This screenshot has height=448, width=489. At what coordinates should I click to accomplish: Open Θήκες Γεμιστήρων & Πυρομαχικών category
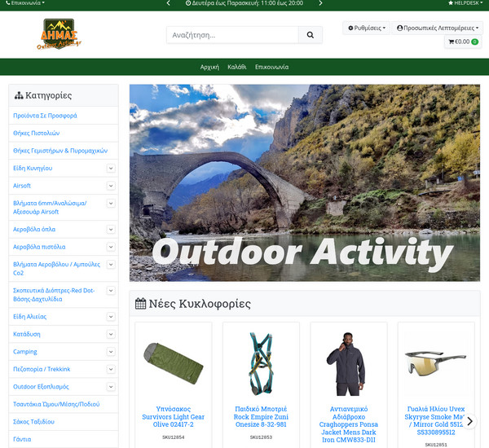pyautogui.click(x=60, y=151)
